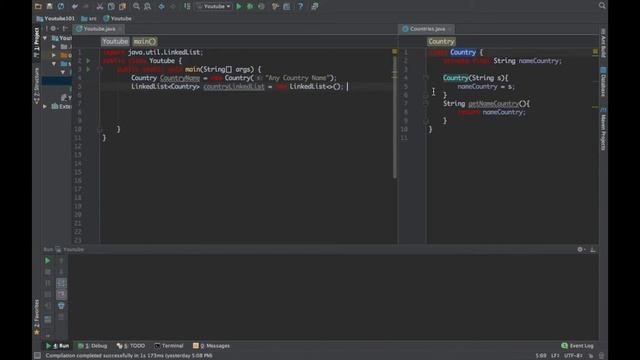The width and height of the screenshot is (640, 360).
Task: Toggle soft-wrap icon in Run panel
Action: tap(61, 283)
